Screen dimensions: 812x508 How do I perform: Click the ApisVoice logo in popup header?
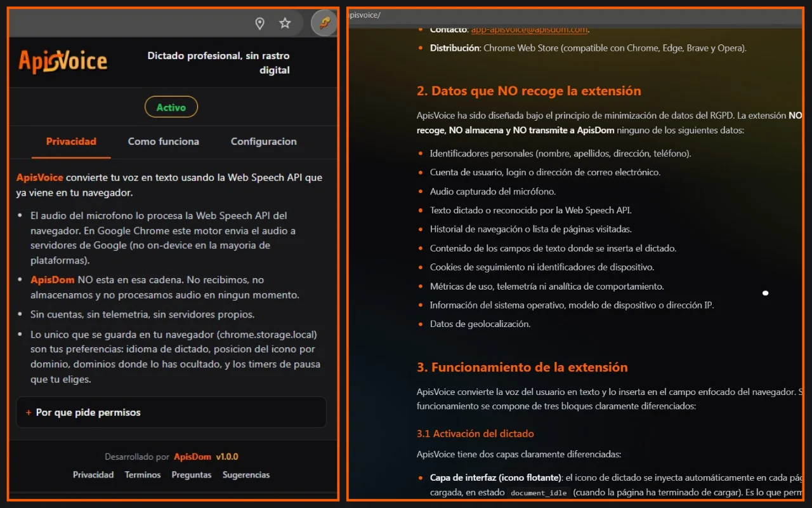point(63,62)
